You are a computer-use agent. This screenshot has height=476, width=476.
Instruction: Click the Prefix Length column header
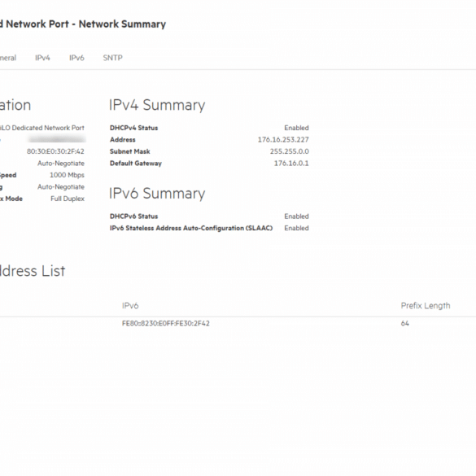coord(426,306)
